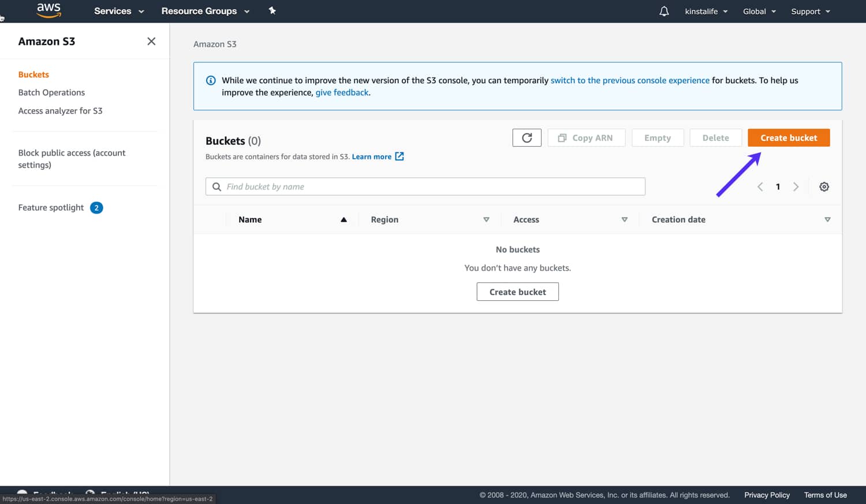This screenshot has width=866, height=504.
Task: Click the search magnifier in the filter box
Action: tap(216, 186)
